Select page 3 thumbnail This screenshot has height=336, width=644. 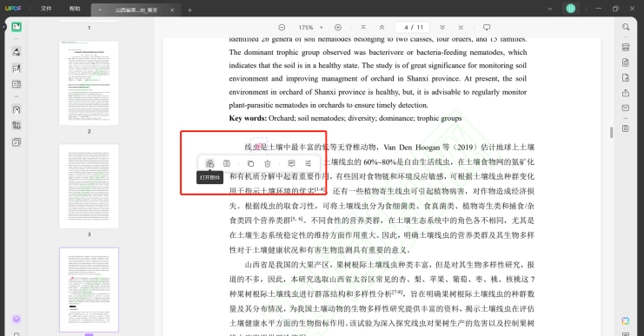pyautogui.click(x=89, y=187)
